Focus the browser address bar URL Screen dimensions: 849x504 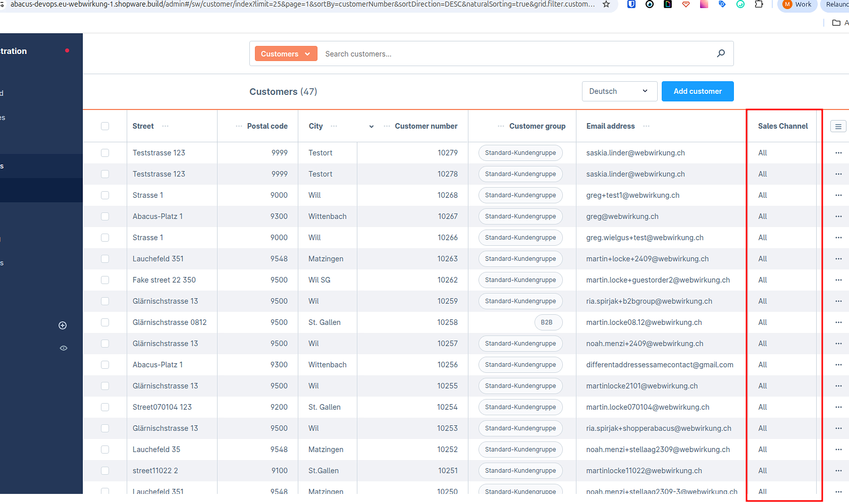[x=302, y=4]
